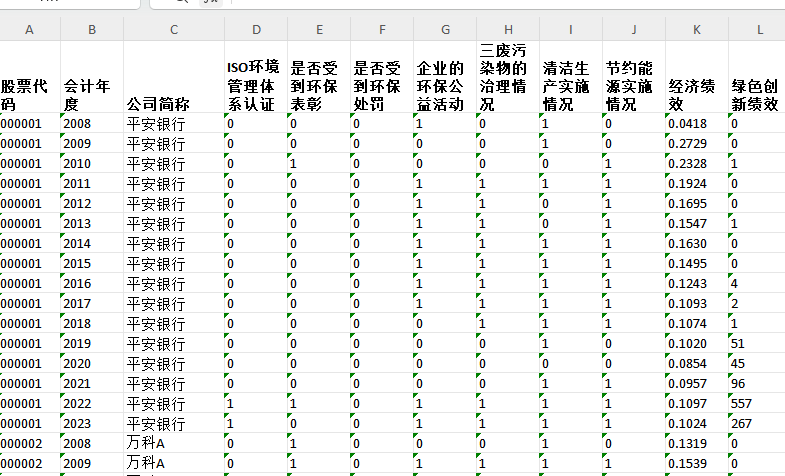Click the 清洁生产实施情况 header cell
This screenshot has width=785, height=476.
click(571, 77)
